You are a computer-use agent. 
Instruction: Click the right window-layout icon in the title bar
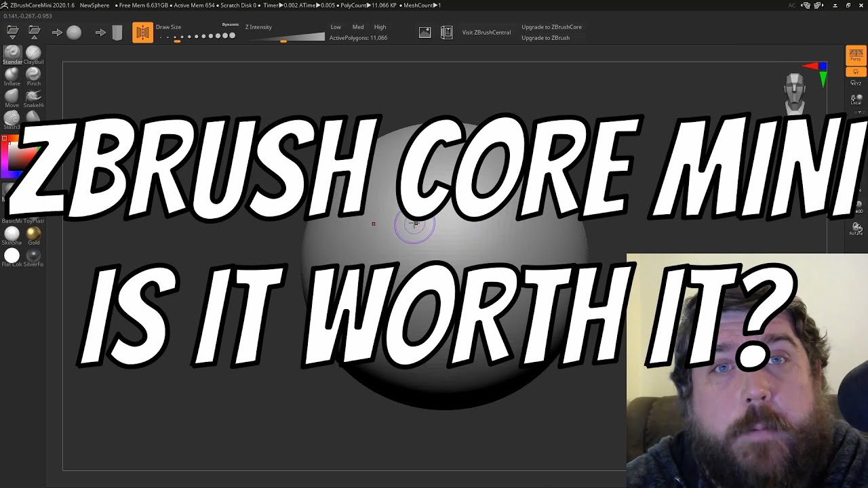[818, 5]
